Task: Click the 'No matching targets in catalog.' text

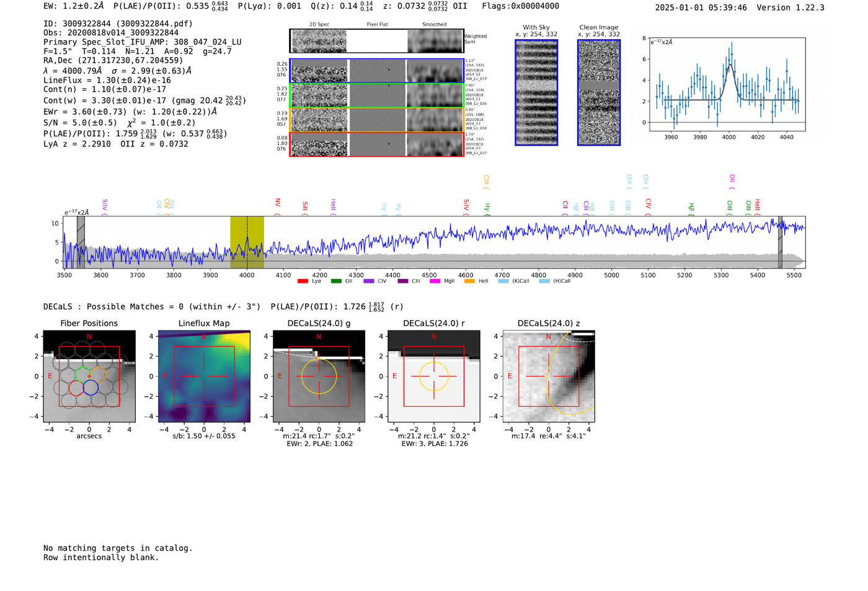Action: click(x=118, y=548)
